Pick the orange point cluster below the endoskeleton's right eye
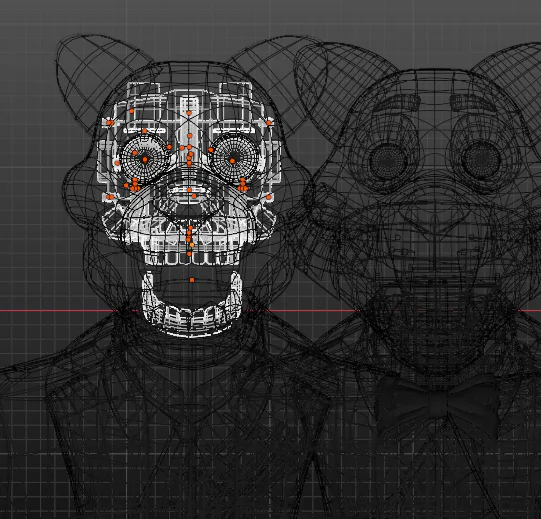Viewport: 541px width, 519px height. coord(243,185)
